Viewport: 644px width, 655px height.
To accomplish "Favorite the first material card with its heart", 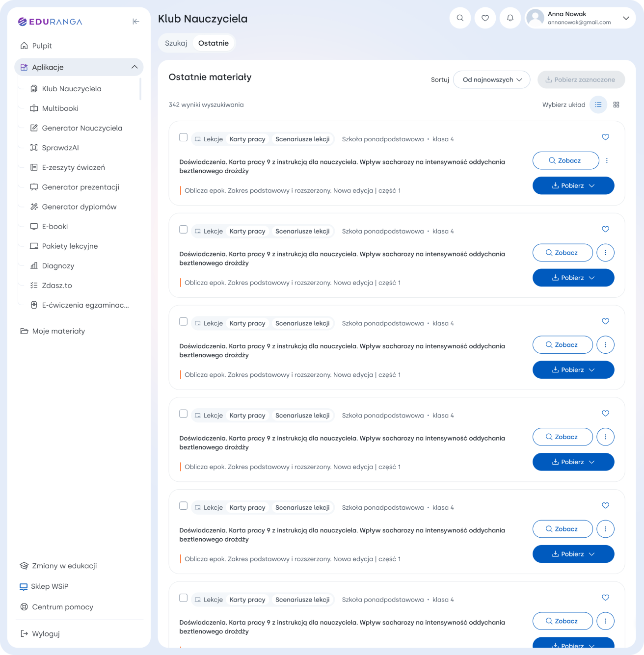I will pyautogui.click(x=605, y=137).
